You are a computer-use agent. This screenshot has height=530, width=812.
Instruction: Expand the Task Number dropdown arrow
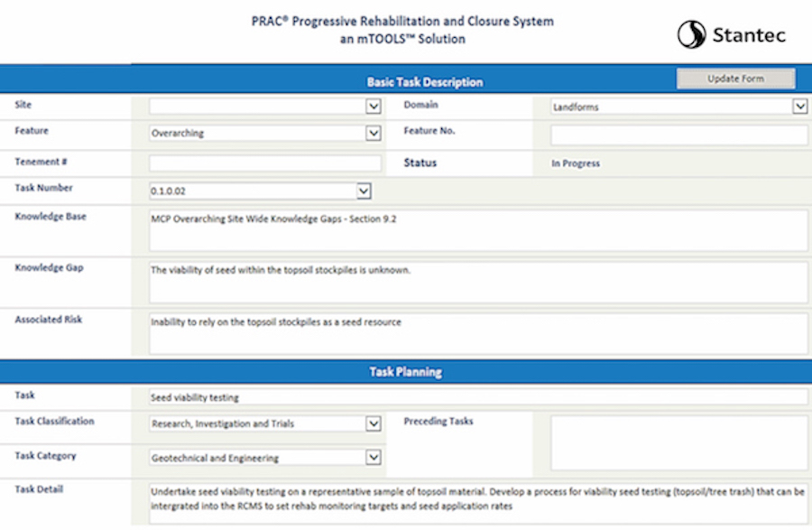click(364, 191)
